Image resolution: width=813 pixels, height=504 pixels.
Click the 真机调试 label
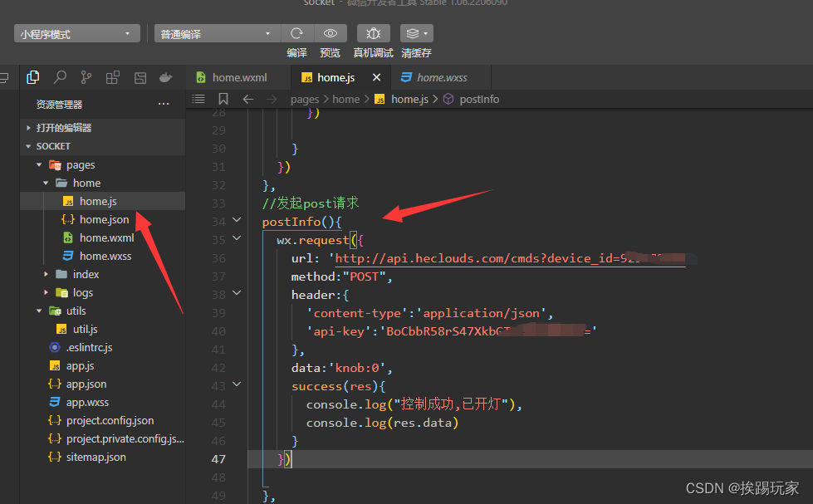tap(373, 53)
